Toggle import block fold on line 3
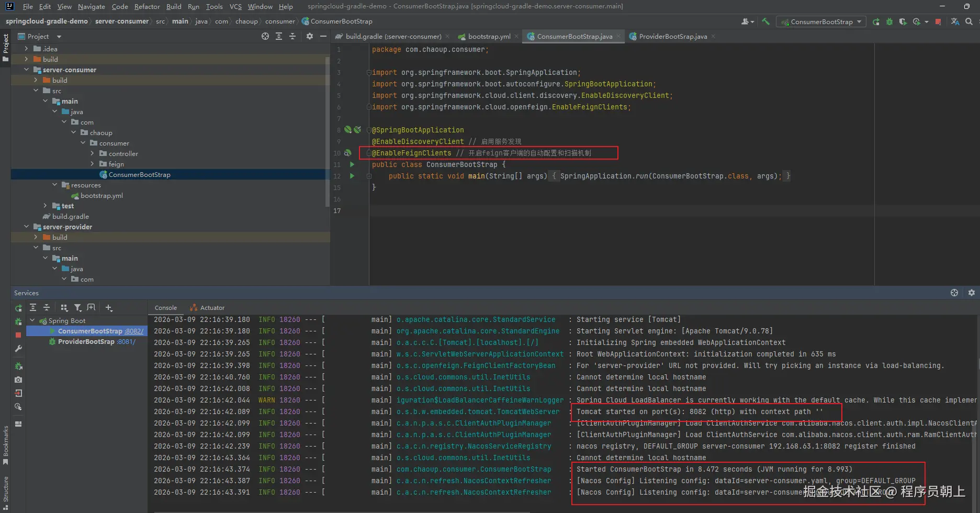Image resolution: width=980 pixels, height=513 pixels. click(369, 73)
